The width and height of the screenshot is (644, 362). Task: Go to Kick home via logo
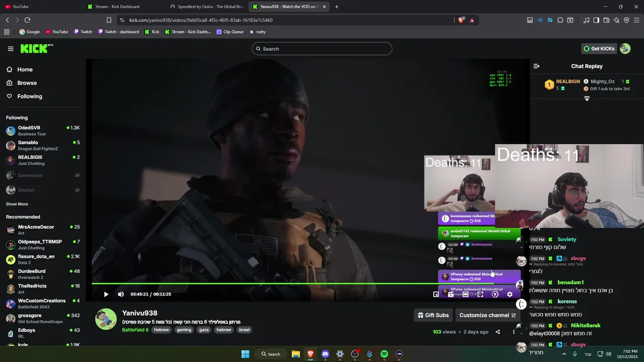click(x=36, y=48)
